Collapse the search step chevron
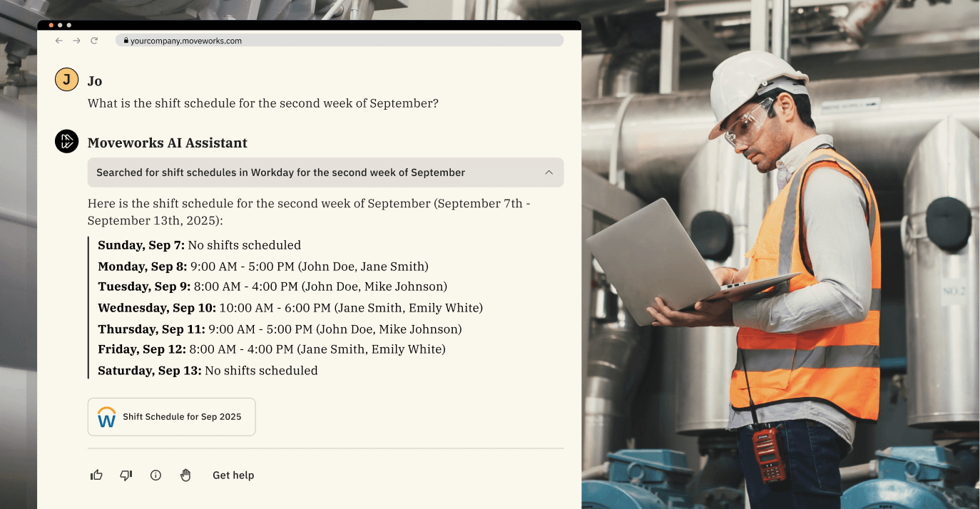The image size is (980, 509). pyautogui.click(x=548, y=173)
